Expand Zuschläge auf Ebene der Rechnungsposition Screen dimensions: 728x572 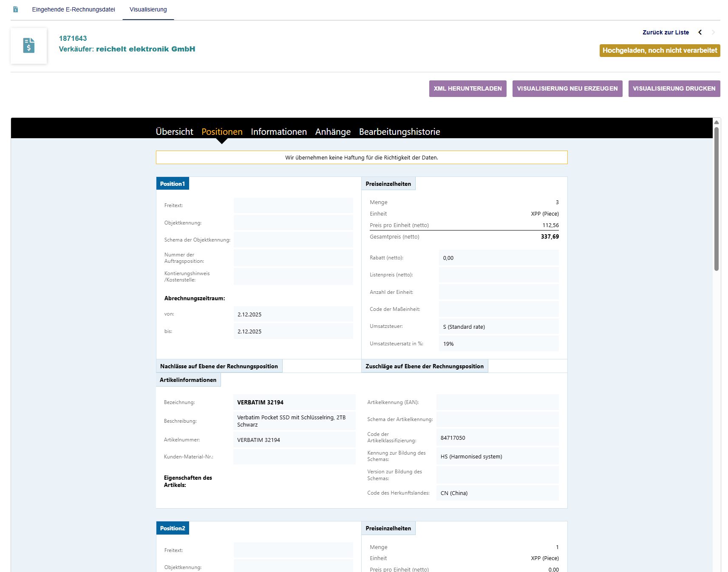click(425, 366)
